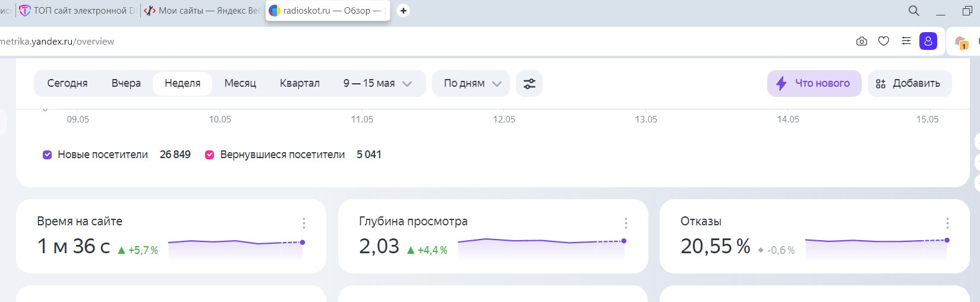Open the По дням grouping dropdown
The height and width of the screenshot is (302, 980).
472,83
